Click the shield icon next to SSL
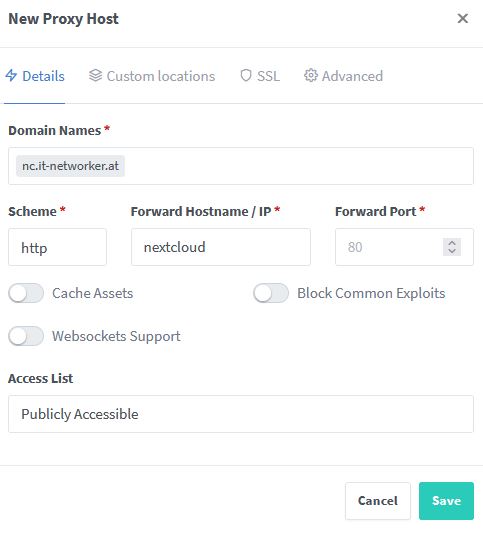483x534 pixels. tap(246, 76)
